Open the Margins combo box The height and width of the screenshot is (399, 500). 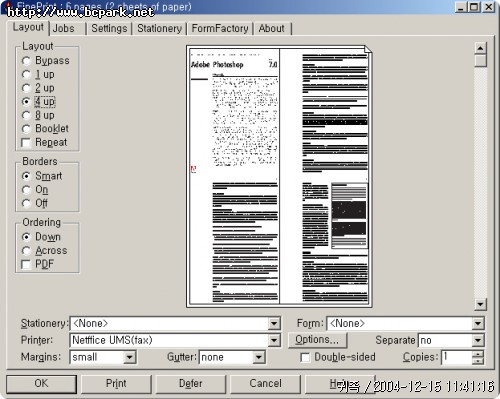click(130, 357)
